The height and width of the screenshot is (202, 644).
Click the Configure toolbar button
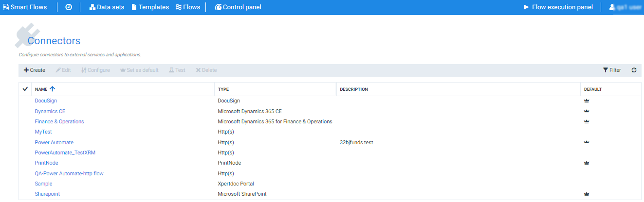95,70
